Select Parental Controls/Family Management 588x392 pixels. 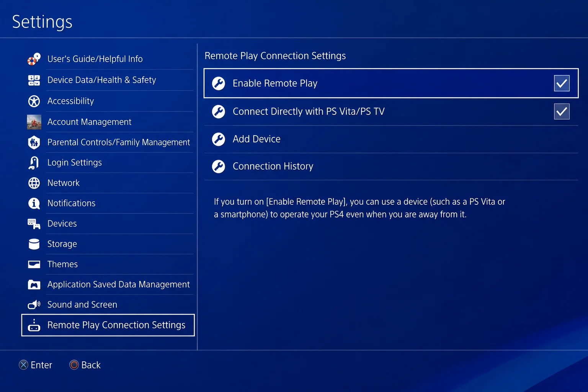(x=108, y=142)
